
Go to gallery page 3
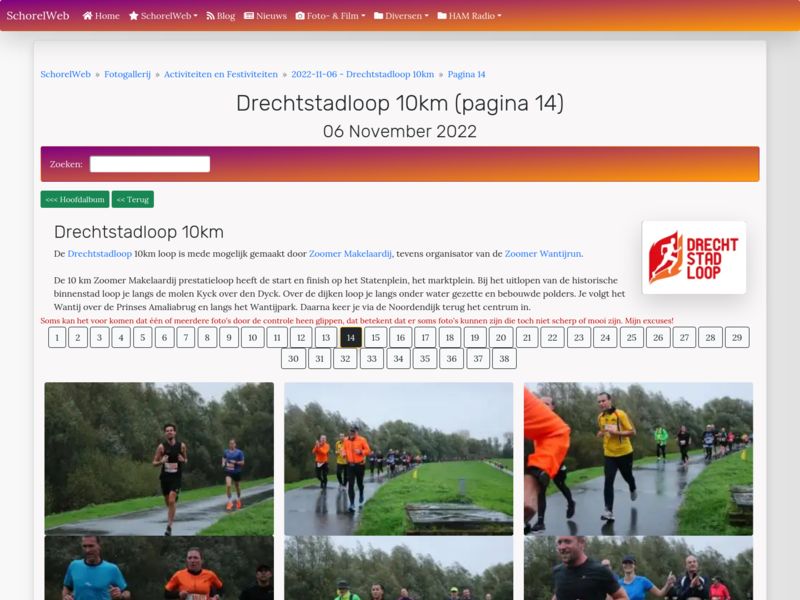pyautogui.click(x=99, y=337)
